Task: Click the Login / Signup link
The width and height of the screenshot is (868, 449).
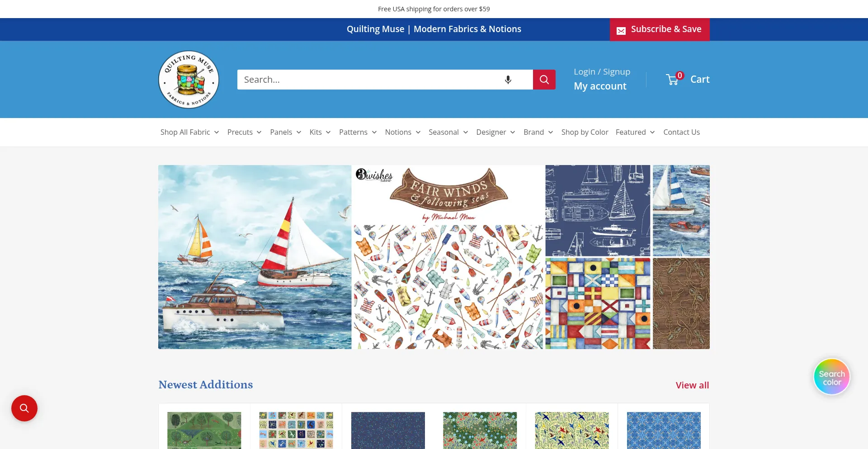Action: click(602, 72)
